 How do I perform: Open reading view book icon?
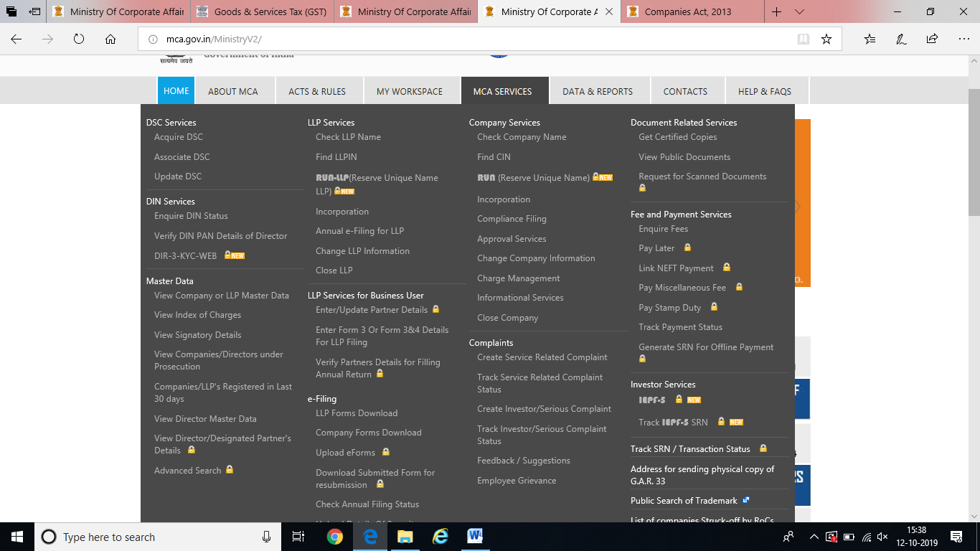coord(804,39)
